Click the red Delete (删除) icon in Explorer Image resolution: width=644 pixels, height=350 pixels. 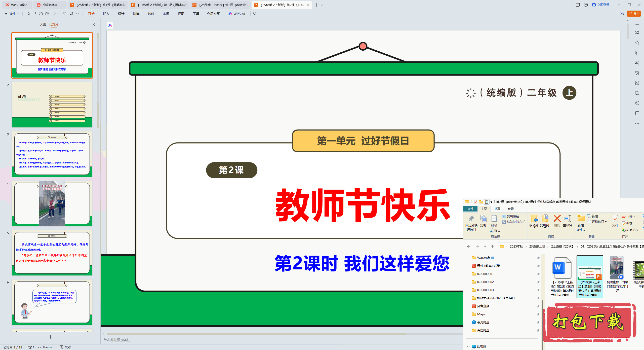(x=557, y=219)
